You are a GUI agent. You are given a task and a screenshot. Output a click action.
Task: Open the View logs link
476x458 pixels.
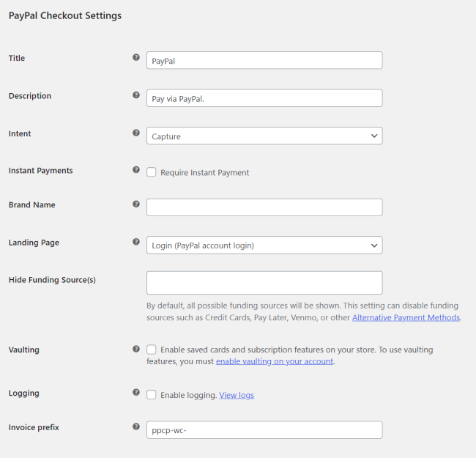pyautogui.click(x=237, y=396)
